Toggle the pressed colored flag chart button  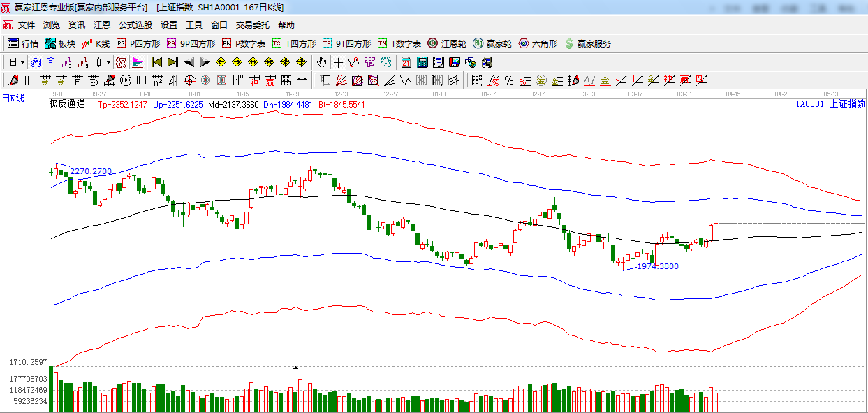(138, 62)
